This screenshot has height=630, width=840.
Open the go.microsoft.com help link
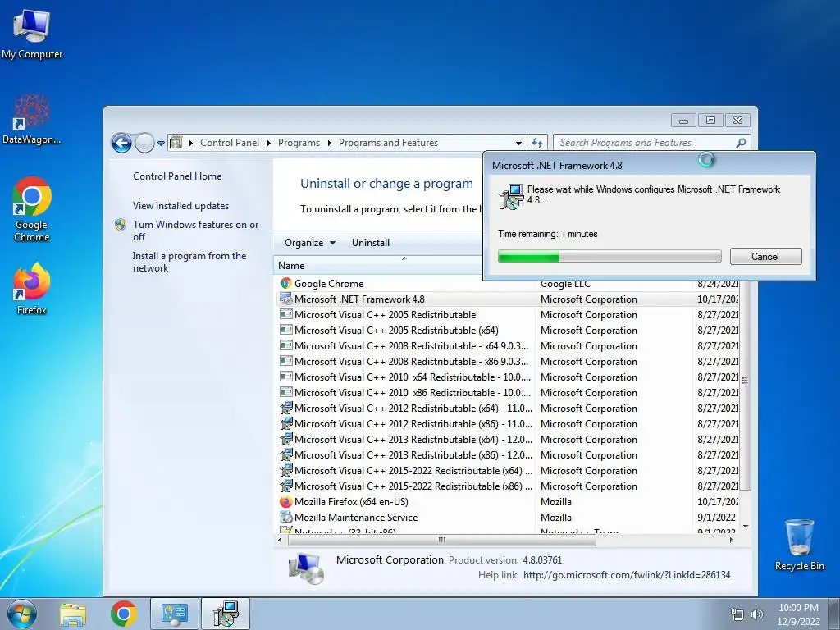point(627,575)
